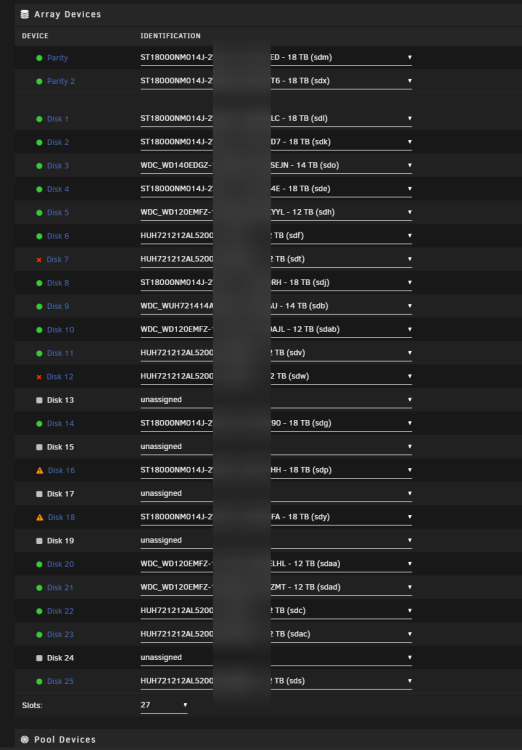Open the Disk 18 link
522x750 pixels.
pyautogui.click(x=61, y=518)
